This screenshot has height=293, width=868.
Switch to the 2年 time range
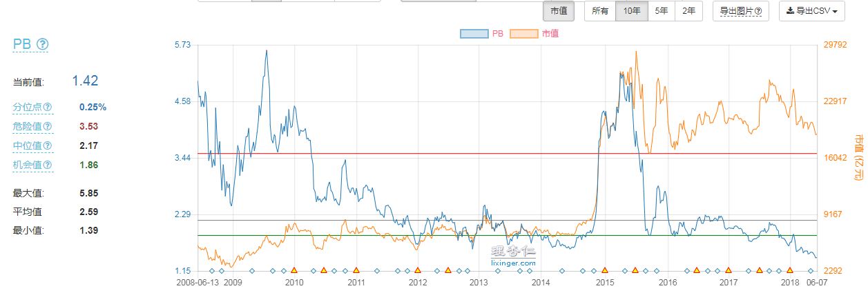(689, 11)
